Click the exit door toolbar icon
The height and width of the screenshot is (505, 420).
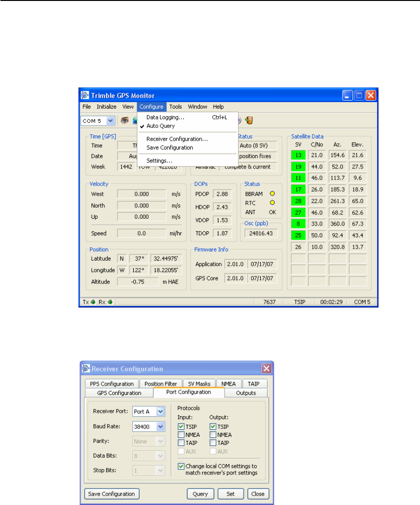coord(249,120)
